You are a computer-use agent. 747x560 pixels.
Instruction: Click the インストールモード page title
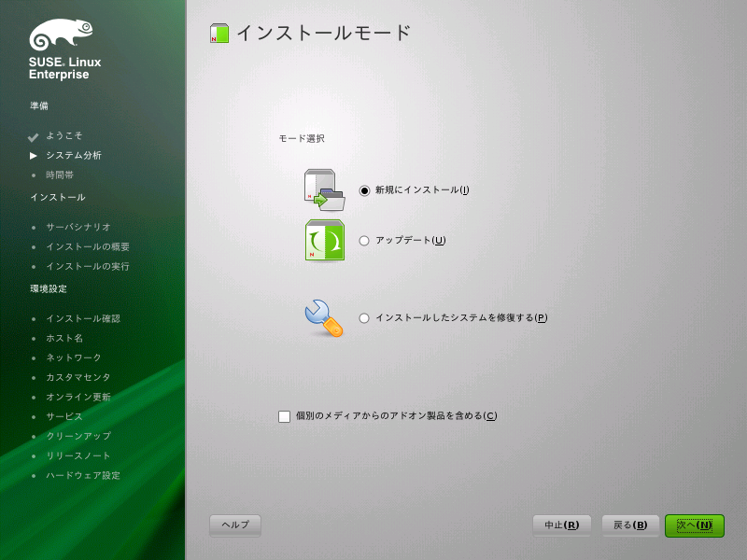tap(323, 34)
